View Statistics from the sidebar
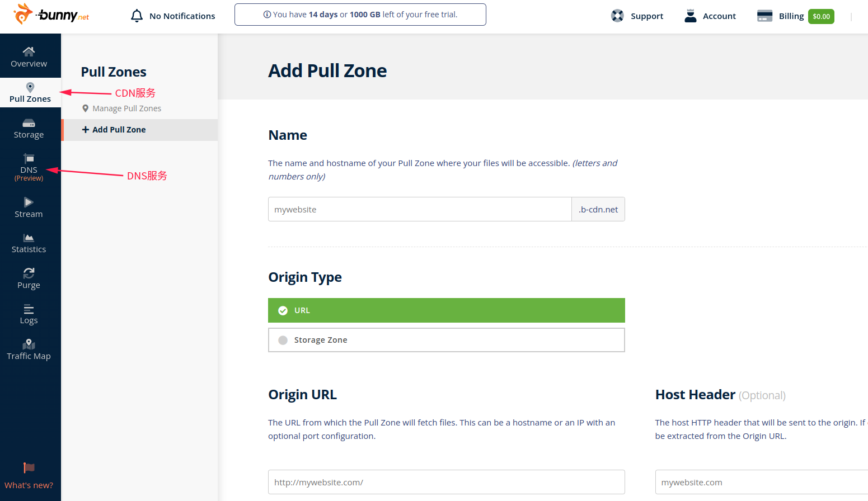 point(29,243)
